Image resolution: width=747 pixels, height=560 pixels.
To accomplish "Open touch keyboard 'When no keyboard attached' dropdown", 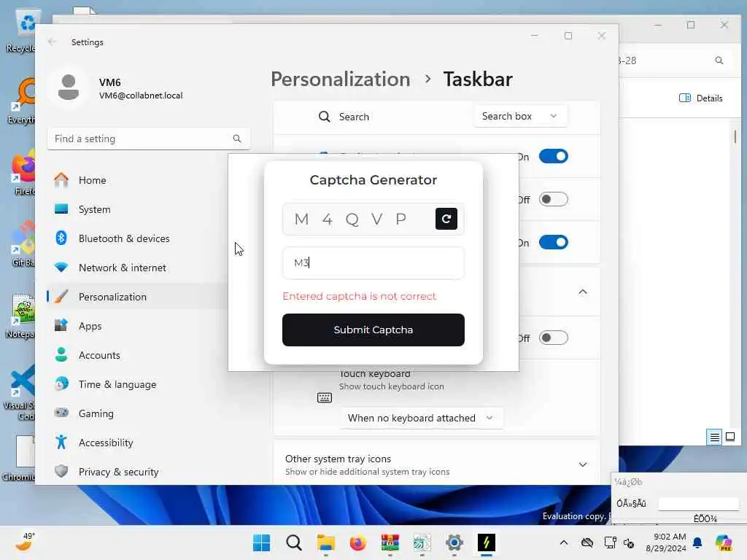I will coord(421,418).
